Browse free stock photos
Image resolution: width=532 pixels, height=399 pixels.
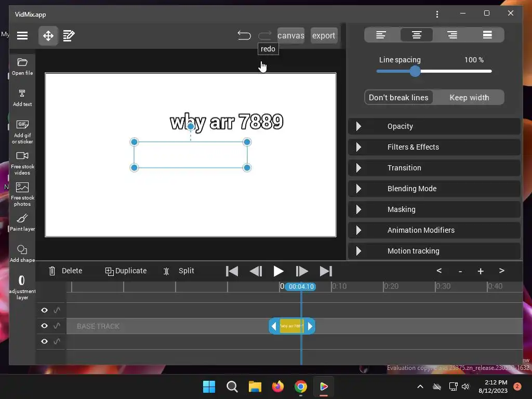22,194
